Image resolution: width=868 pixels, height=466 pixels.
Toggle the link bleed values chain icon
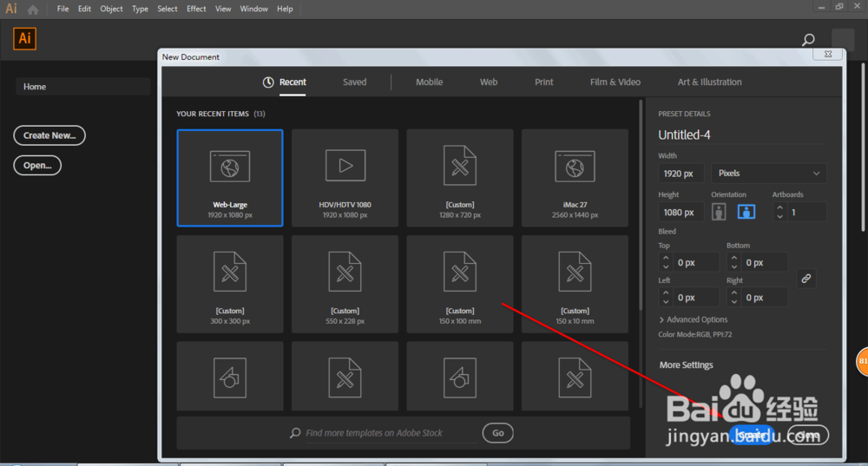coord(806,279)
